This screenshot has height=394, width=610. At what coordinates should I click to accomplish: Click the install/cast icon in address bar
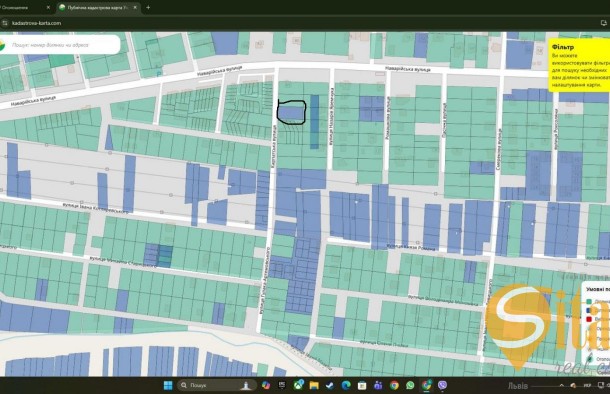(x=603, y=23)
